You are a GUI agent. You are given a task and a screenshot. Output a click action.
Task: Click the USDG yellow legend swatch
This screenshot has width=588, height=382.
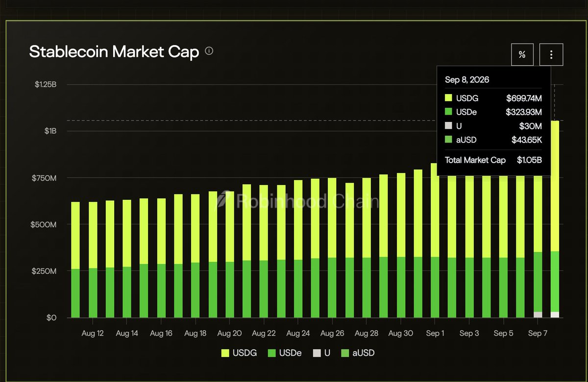click(225, 353)
